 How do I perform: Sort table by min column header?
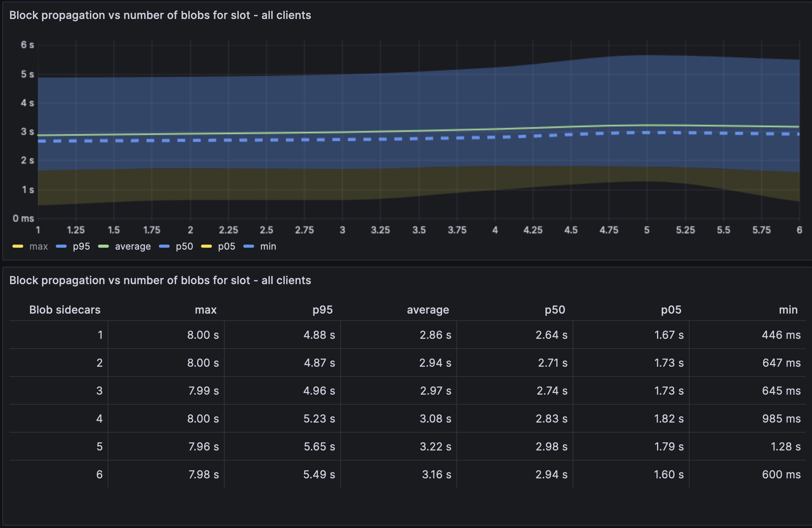pos(788,310)
